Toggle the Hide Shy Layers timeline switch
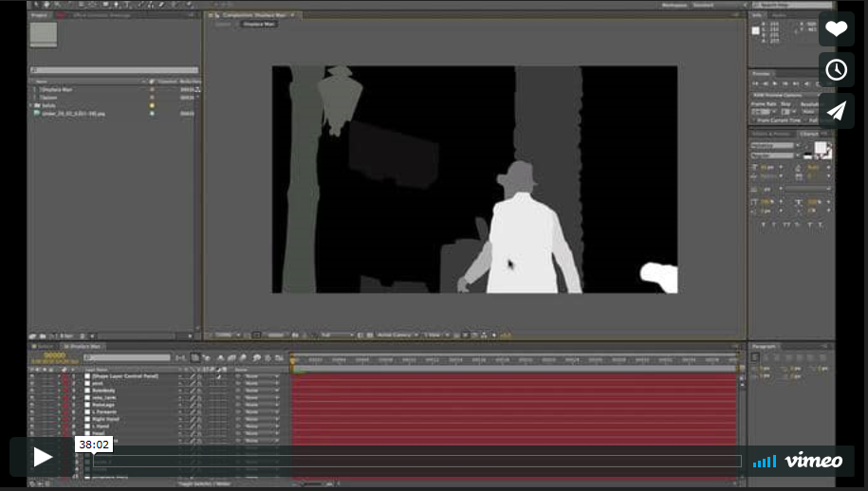 point(220,357)
